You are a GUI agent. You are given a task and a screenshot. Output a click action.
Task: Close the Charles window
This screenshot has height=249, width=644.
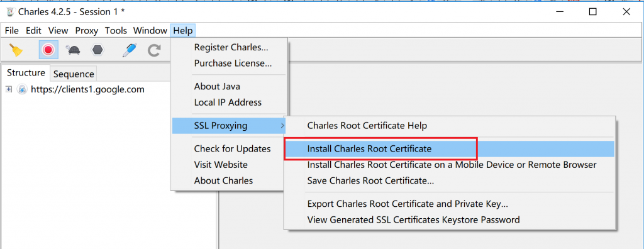626,12
